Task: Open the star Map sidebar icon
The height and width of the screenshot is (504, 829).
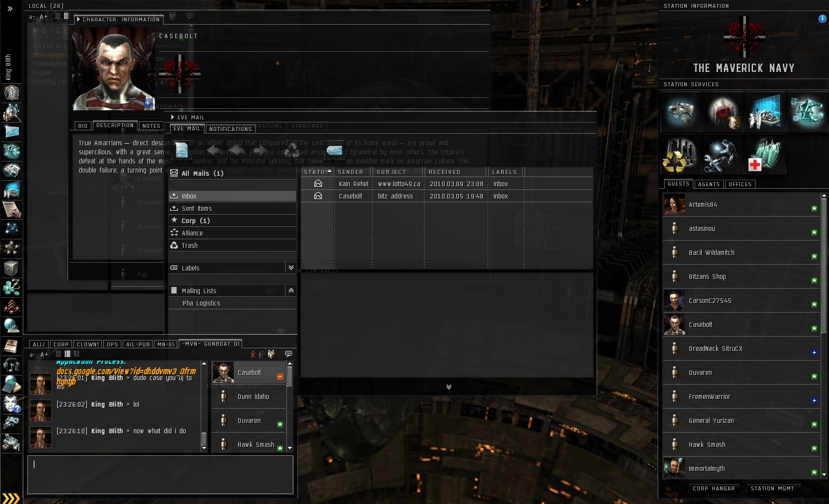Action: click(x=11, y=229)
